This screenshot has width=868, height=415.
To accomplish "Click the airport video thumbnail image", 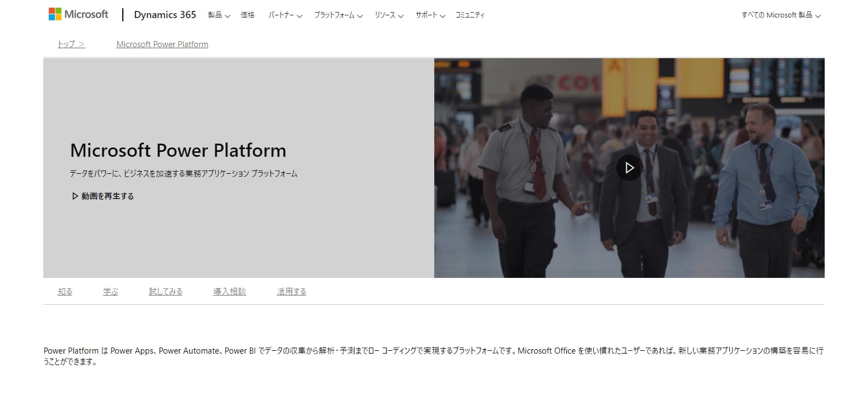I will pyautogui.click(x=629, y=168).
